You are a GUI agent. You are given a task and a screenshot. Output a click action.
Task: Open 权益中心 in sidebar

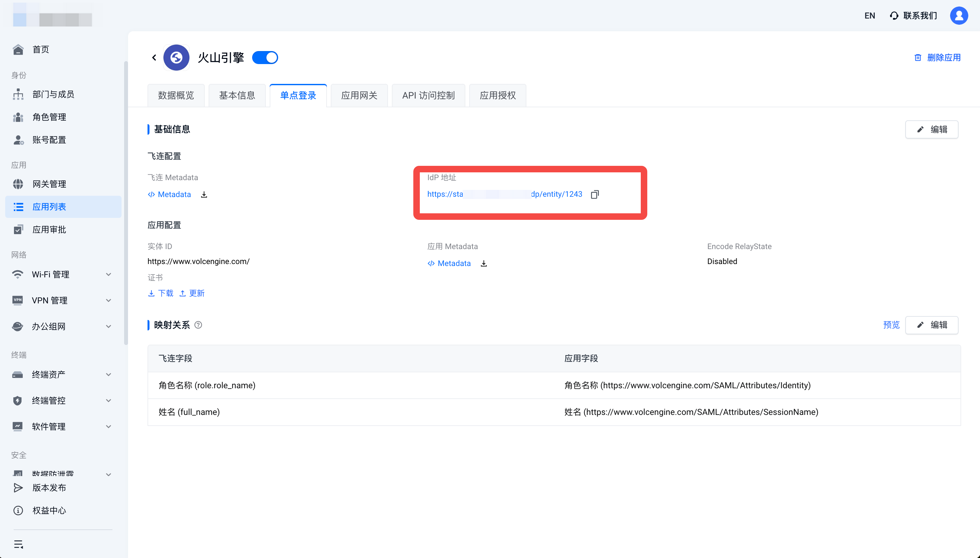pos(63,511)
